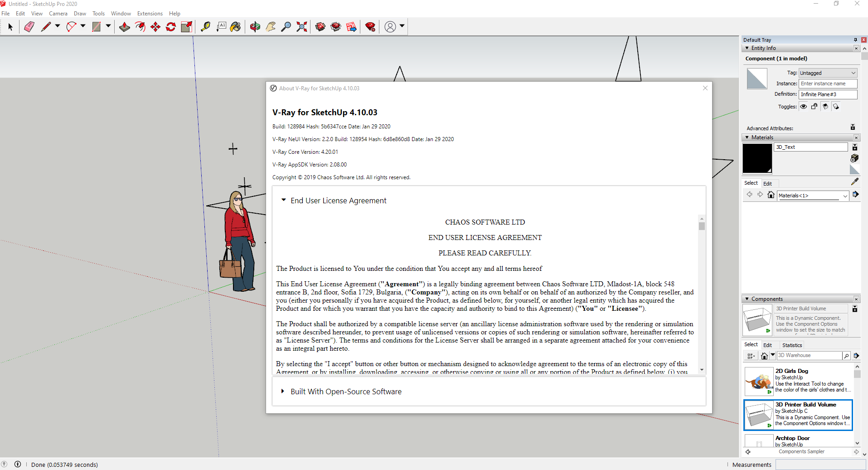
Task: Open the Draw menu
Action: 80,14
